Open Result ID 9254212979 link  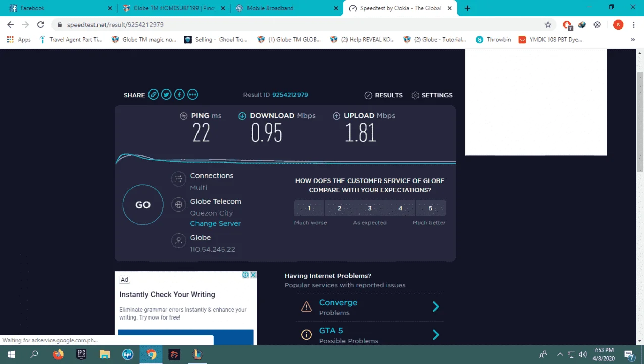pos(290,95)
